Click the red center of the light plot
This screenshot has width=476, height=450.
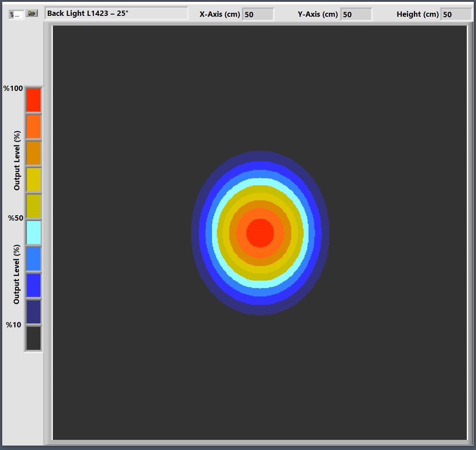pyautogui.click(x=260, y=232)
